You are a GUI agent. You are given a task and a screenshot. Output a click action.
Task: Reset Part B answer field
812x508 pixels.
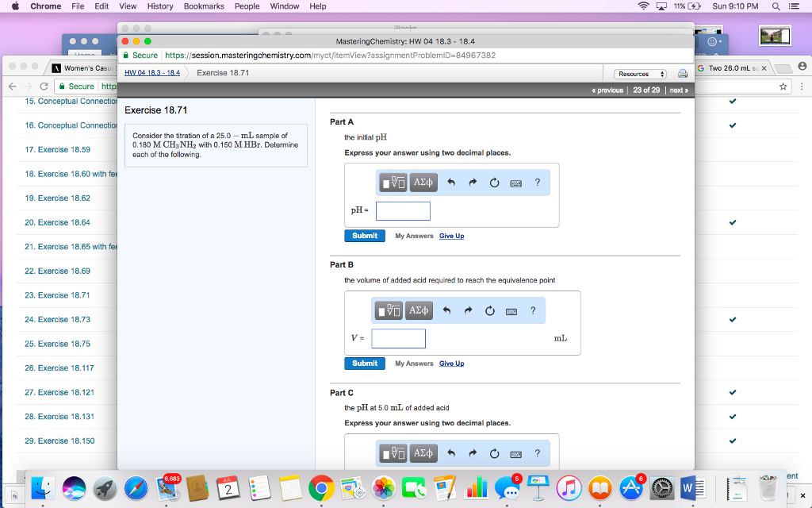click(x=489, y=310)
